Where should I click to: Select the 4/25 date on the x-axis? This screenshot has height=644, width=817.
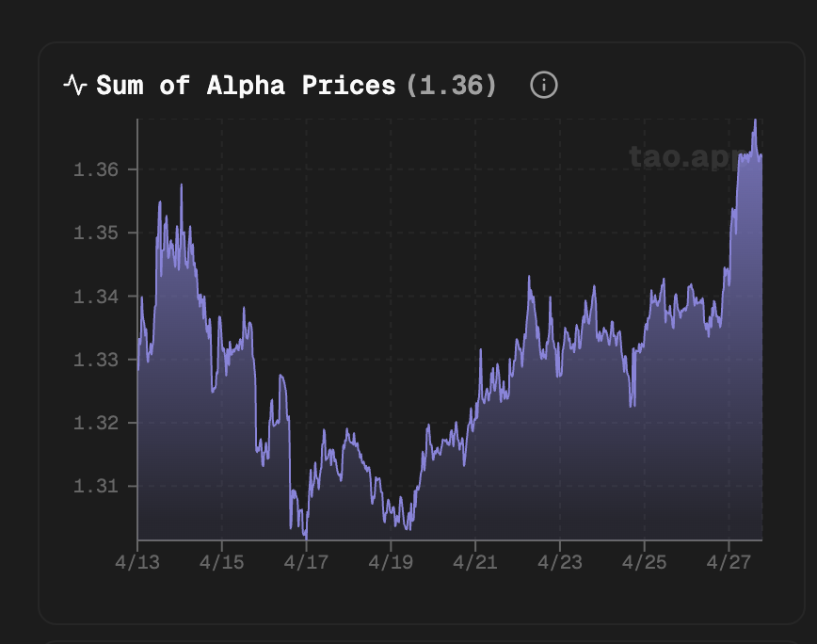coord(644,562)
